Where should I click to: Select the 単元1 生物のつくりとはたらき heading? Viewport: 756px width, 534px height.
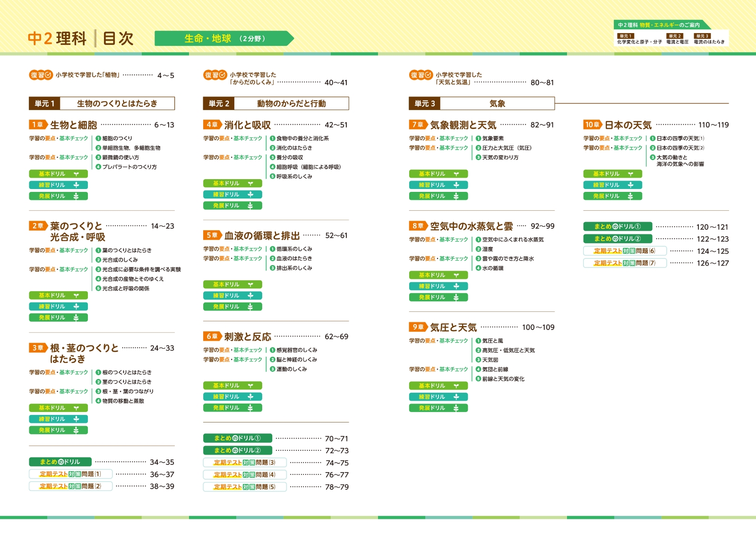click(x=102, y=103)
